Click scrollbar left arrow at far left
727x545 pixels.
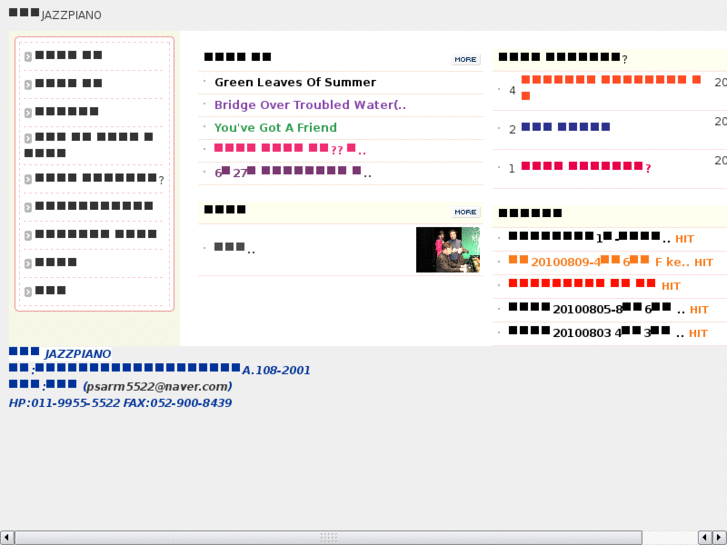click(x=6, y=538)
